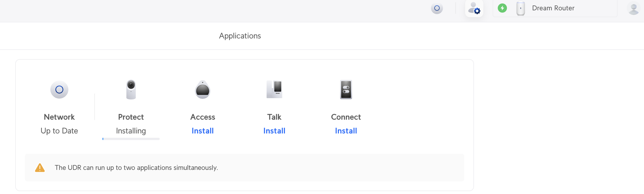Image resolution: width=644 pixels, height=194 pixels.
Task: Click the orange warning triangle icon
Action: (40, 168)
